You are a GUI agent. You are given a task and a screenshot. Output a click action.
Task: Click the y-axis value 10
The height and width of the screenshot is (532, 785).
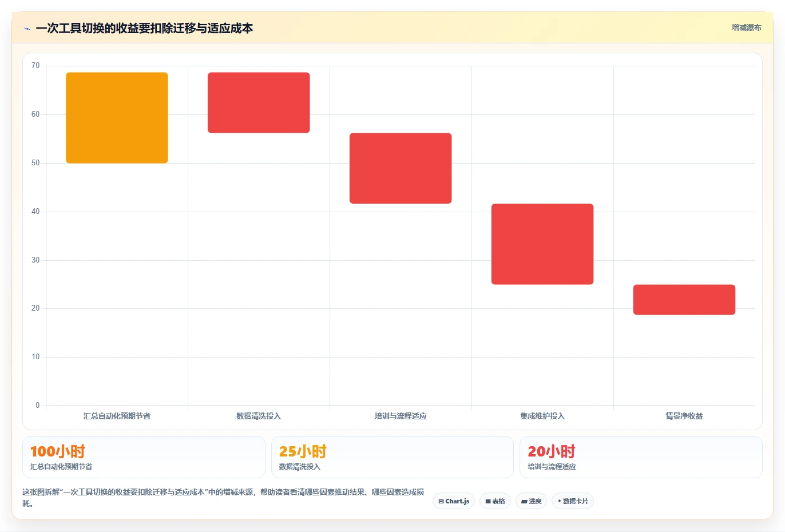pyautogui.click(x=35, y=357)
